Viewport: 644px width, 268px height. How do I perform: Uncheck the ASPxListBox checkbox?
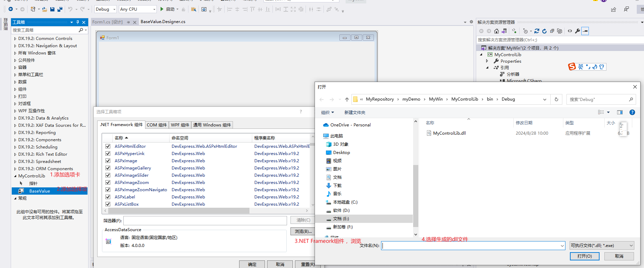click(x=108, y=204)
